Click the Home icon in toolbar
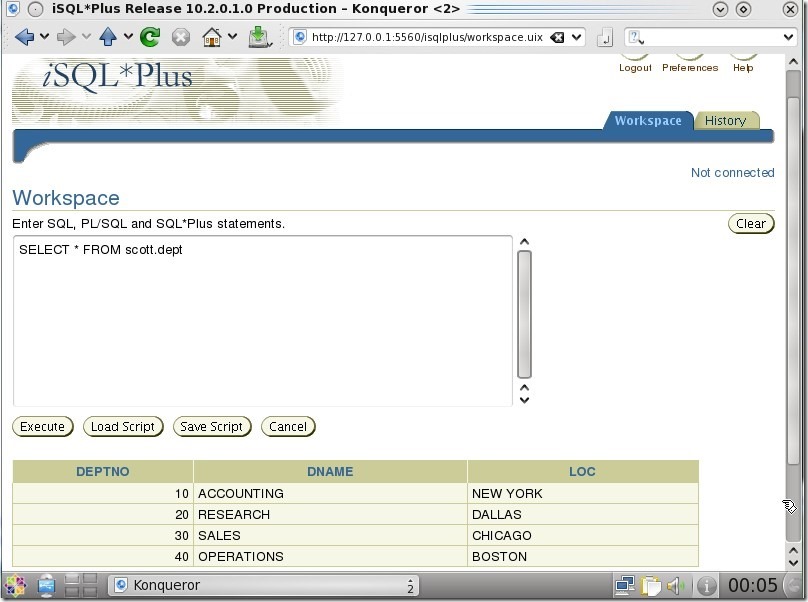The image size is (808, 602). (x=211, y=37)
